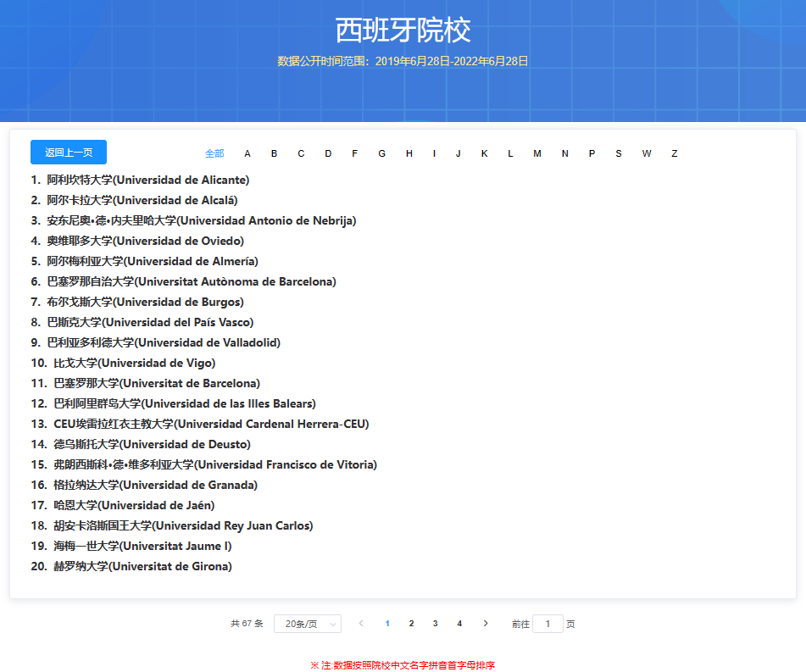
Task: Select pagination page 1
Action: pos(387,623)
